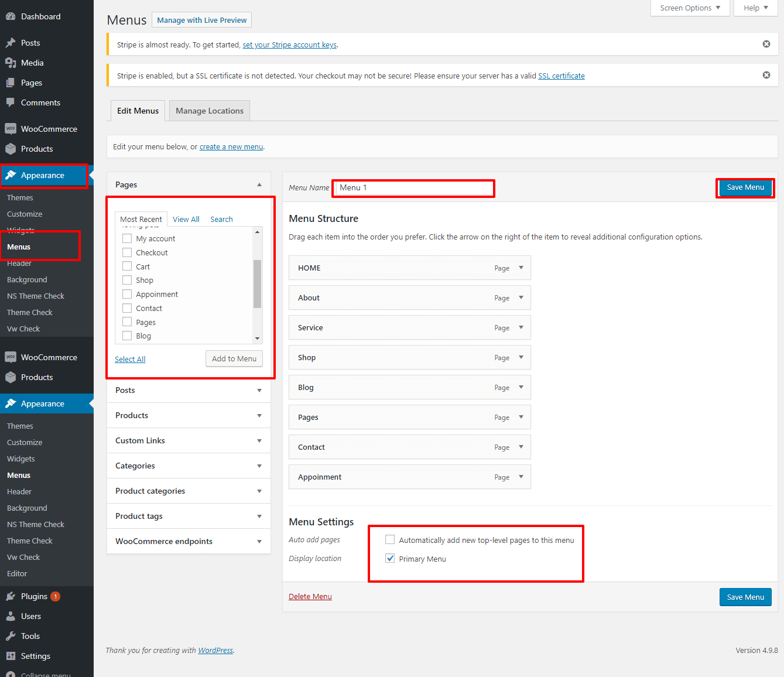Open Users via its person icon
Screen dimensions: 784x677
tap(11, 616)
